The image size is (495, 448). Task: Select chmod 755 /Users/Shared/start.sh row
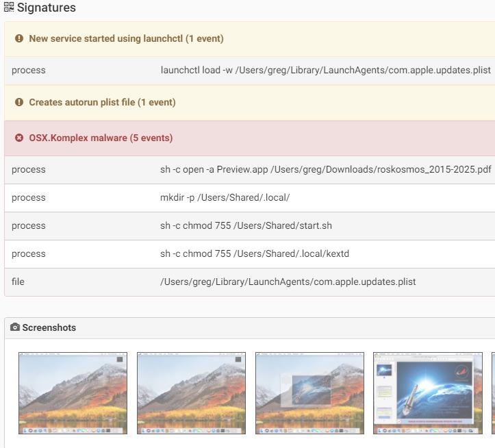click(x=250, y=226)
